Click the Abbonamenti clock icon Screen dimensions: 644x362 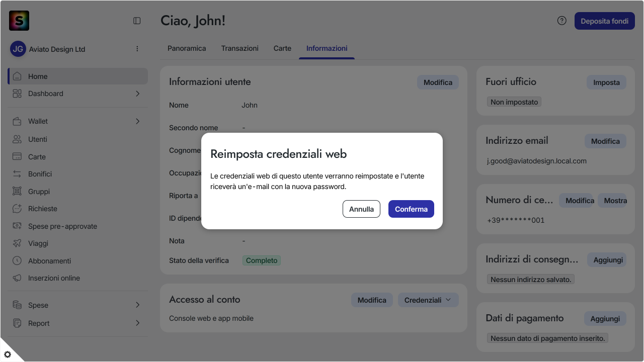[17, 261]
